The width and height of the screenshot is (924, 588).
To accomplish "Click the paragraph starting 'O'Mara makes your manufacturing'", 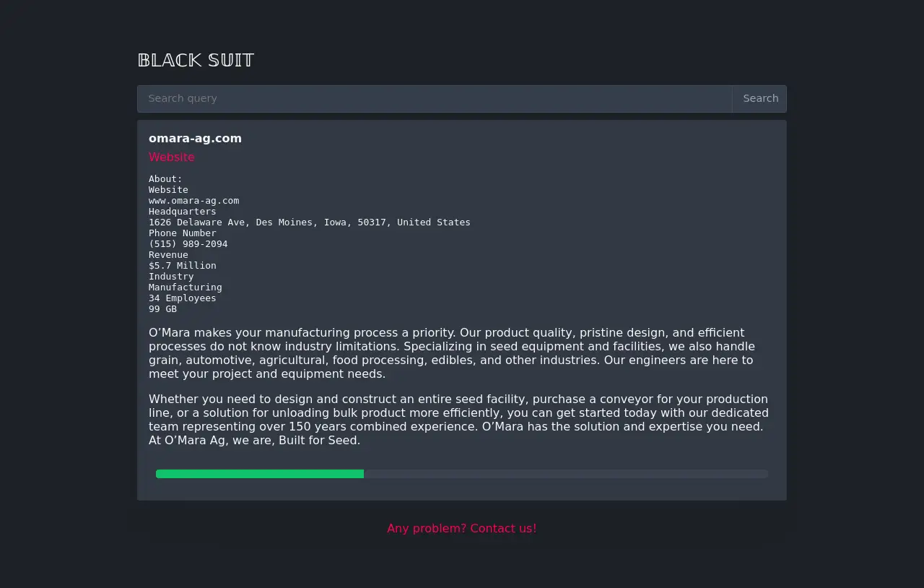I will (452, 353).
